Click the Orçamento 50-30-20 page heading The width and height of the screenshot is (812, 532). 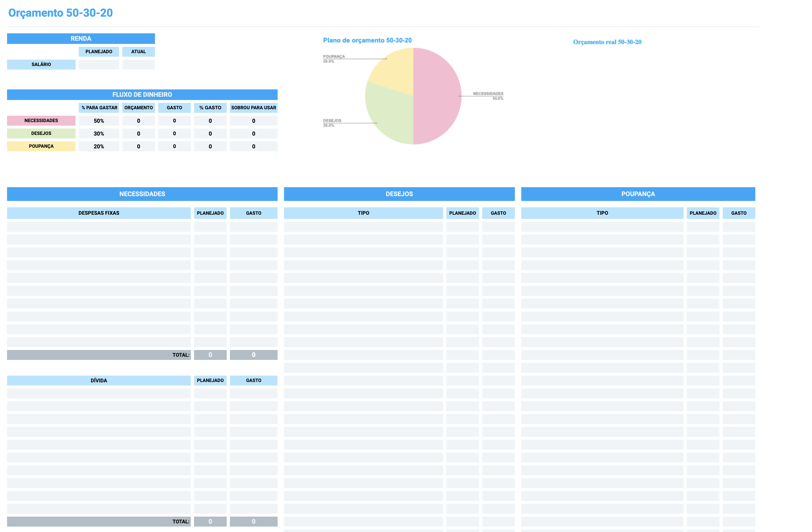[x=61, y=12]
